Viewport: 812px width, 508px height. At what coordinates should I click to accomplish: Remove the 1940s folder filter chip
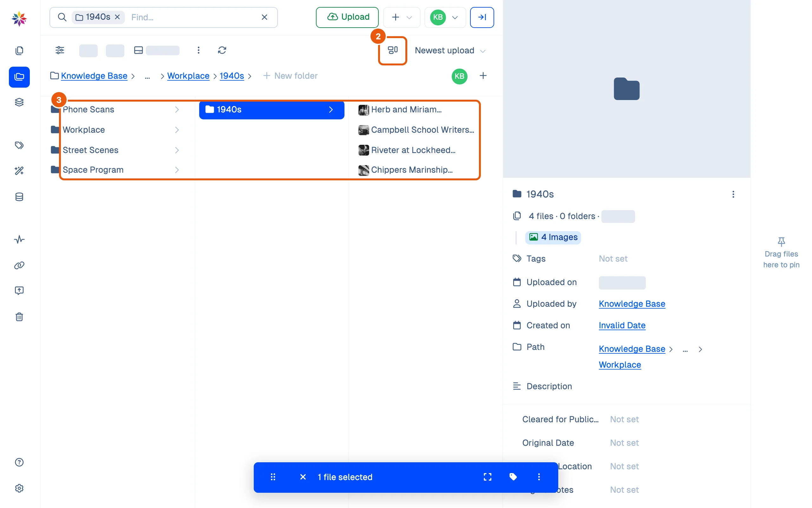[x=117, y=17]
